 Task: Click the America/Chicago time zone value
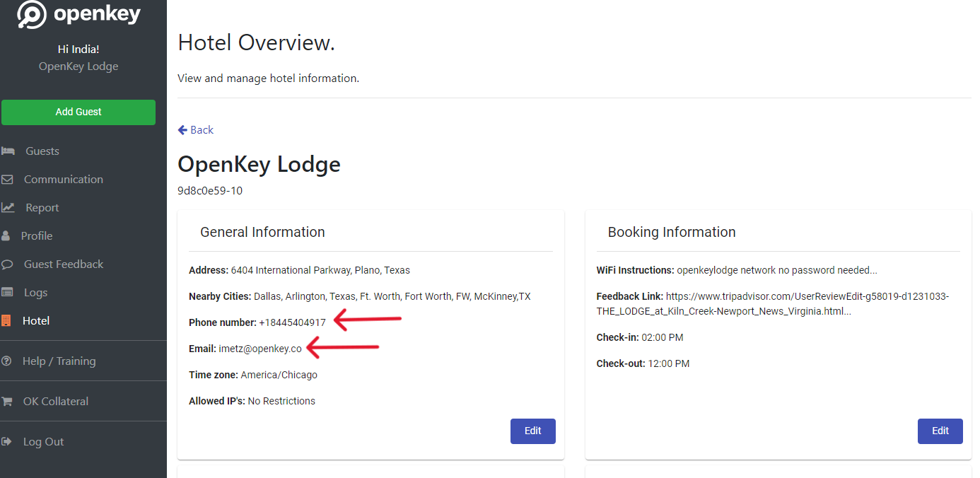[279, 375]
